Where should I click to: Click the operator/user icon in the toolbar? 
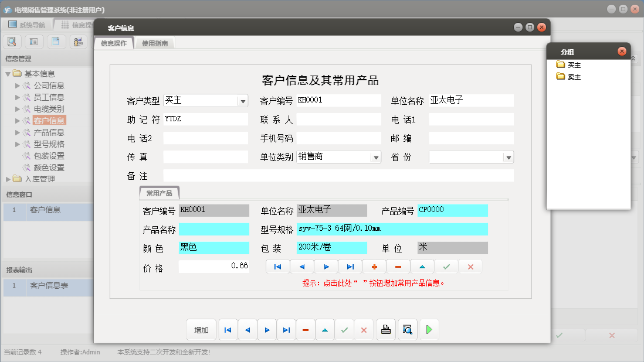point(77,41)
